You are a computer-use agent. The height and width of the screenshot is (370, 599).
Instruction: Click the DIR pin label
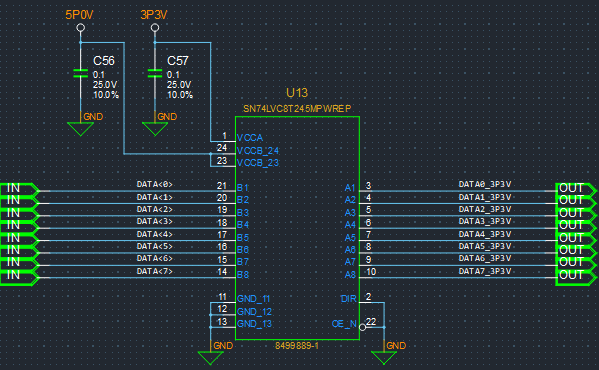pos(348,299)
